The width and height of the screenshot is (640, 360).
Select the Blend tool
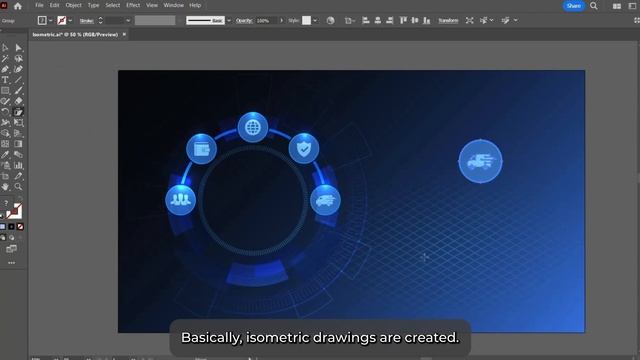coord(18,155)
